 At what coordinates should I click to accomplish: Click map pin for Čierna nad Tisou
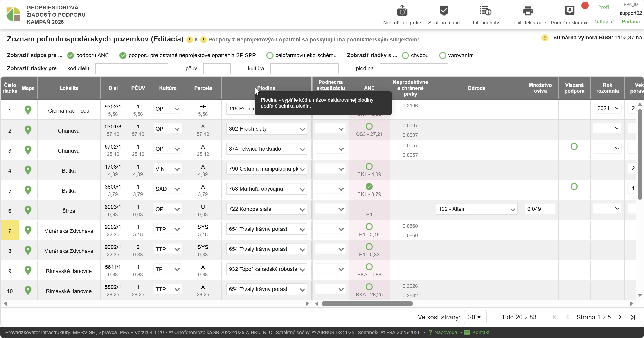coord(28,110)
